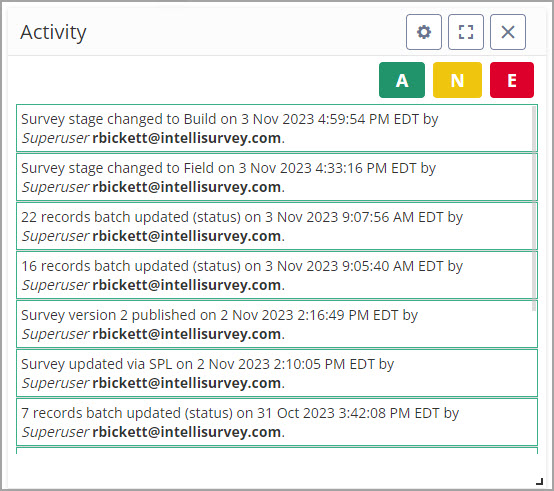Screen dimensions: 554x491
Task: Select 'Survey stage changed to Field' entry
Action: [277, 177]
